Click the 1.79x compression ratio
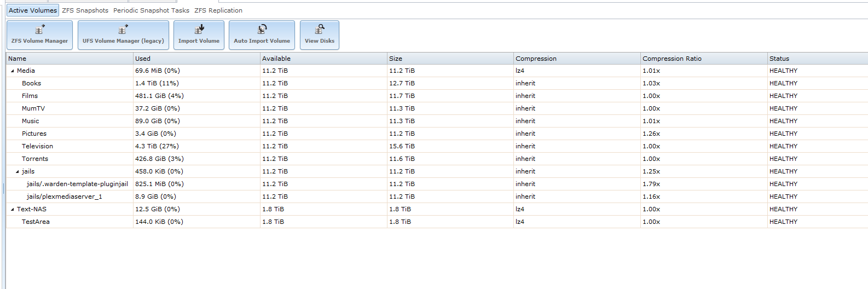868x289 pixels. 651,184
